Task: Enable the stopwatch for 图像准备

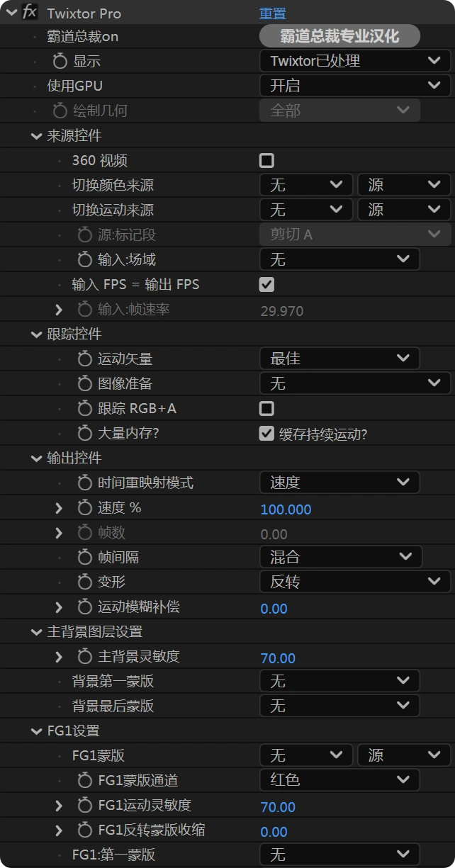Action: 84,383
